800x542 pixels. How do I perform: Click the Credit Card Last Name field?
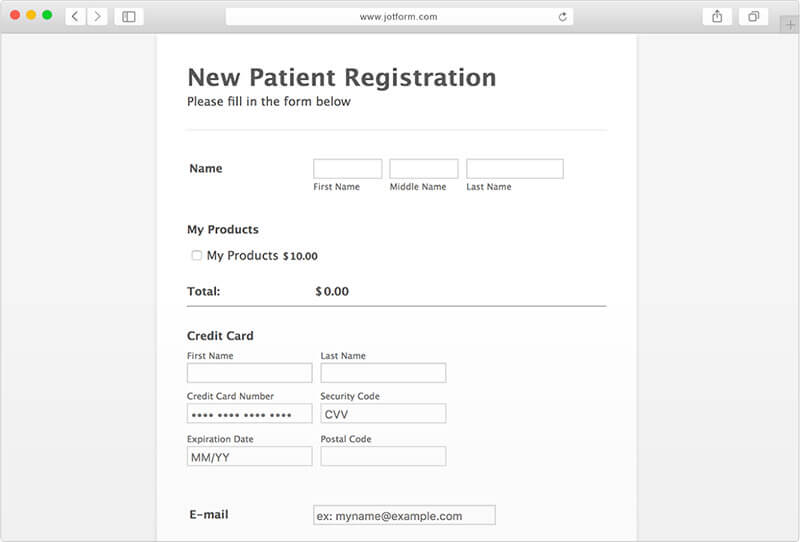pyautogui.click(x=383, y=373)
